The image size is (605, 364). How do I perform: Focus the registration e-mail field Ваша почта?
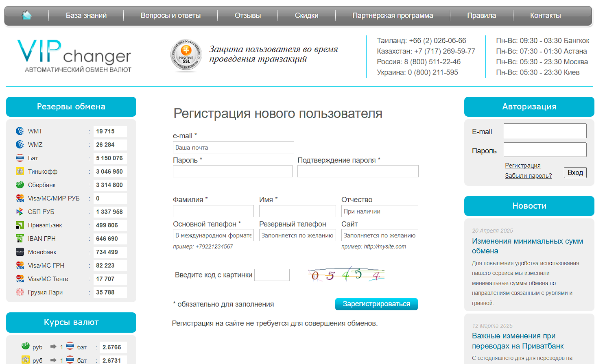234,147
